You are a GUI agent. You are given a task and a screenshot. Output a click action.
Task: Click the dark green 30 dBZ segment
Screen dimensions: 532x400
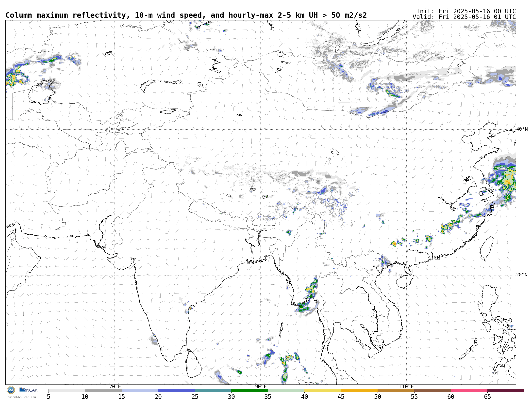click(x=249, y=391)
